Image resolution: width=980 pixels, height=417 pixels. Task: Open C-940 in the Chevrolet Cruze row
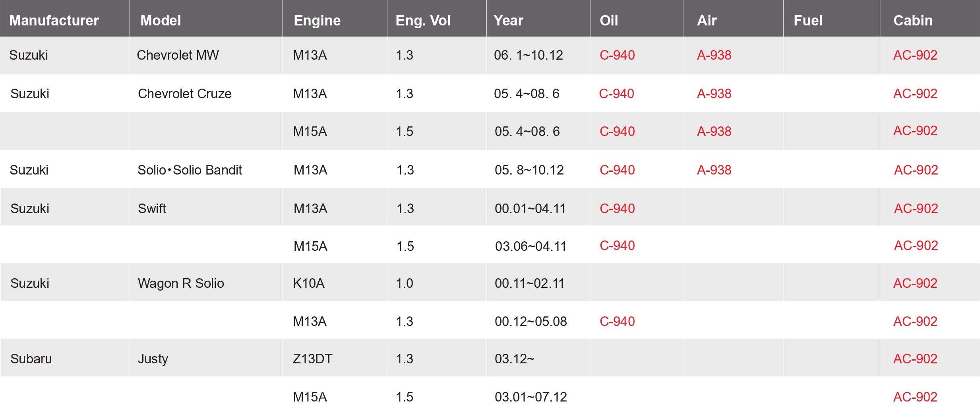click(616, 93)
